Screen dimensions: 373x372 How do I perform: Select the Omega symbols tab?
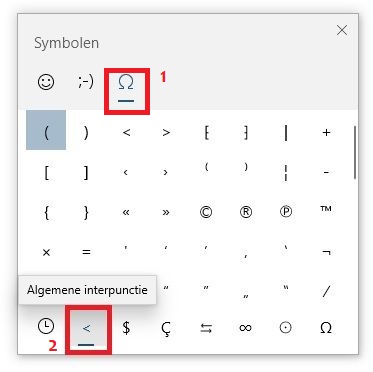126,87
